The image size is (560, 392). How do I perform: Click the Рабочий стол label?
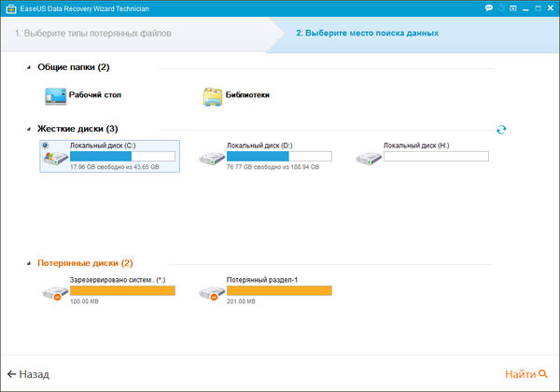pos(95,95)
